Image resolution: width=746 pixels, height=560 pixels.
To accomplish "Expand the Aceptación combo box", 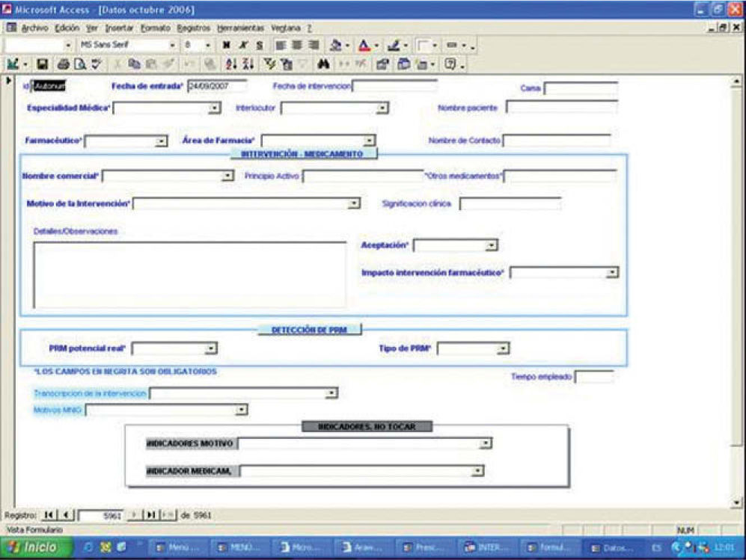I will pos(491,245).
